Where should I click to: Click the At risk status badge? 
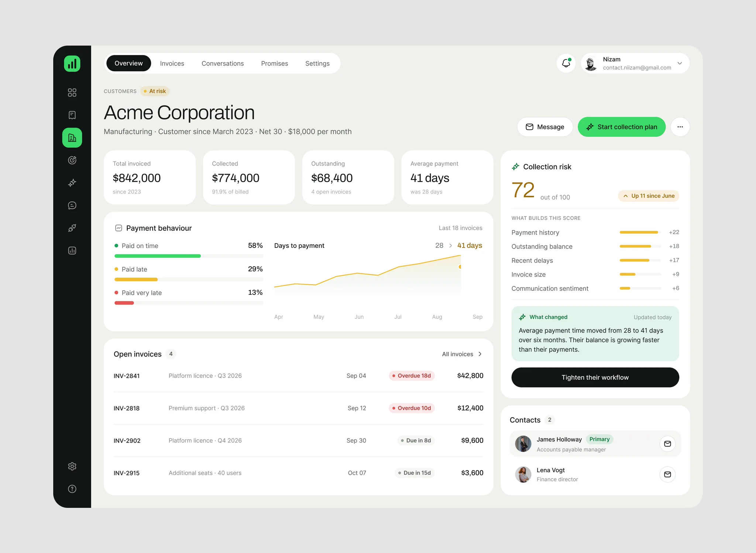tap(155, 91)
